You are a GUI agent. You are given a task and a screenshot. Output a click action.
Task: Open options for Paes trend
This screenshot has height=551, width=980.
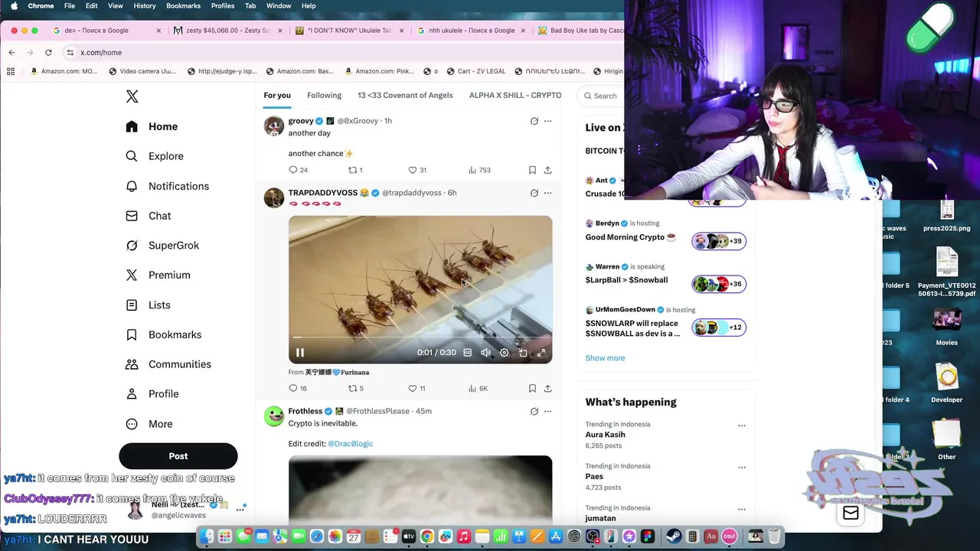pos(741,468)
